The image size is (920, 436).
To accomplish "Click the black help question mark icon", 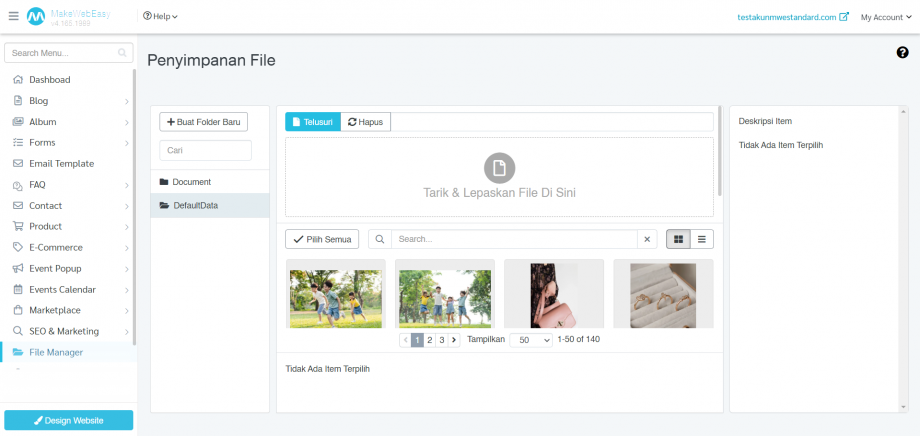I will point(902,52).
